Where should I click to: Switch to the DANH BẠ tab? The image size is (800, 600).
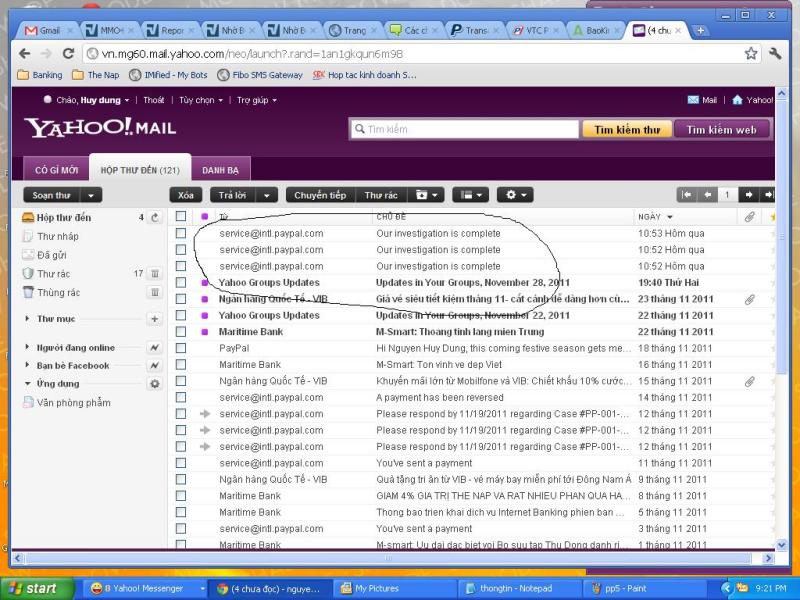pos(220,170)
